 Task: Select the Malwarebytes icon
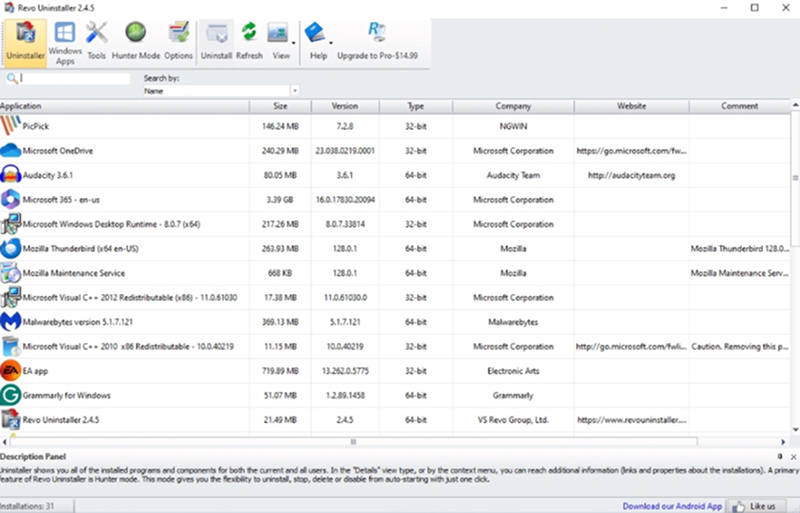click(x=11, y=322)
